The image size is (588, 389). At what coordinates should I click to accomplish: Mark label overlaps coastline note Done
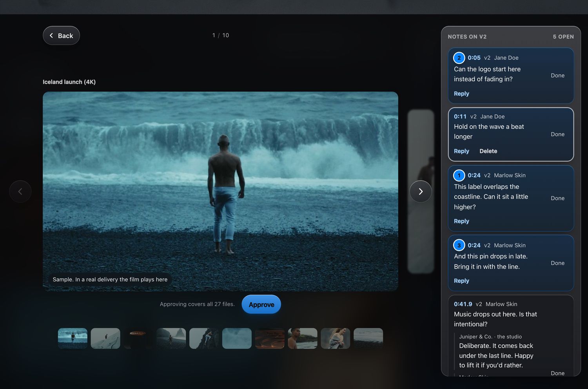[x=557, y=198]
